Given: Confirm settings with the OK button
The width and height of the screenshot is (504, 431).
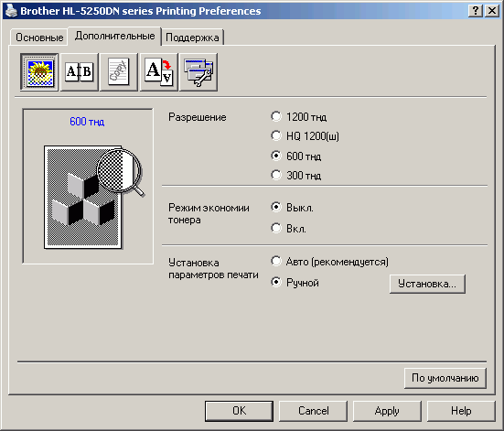Looking at the screenshot, I should click(x=239, y=411).
